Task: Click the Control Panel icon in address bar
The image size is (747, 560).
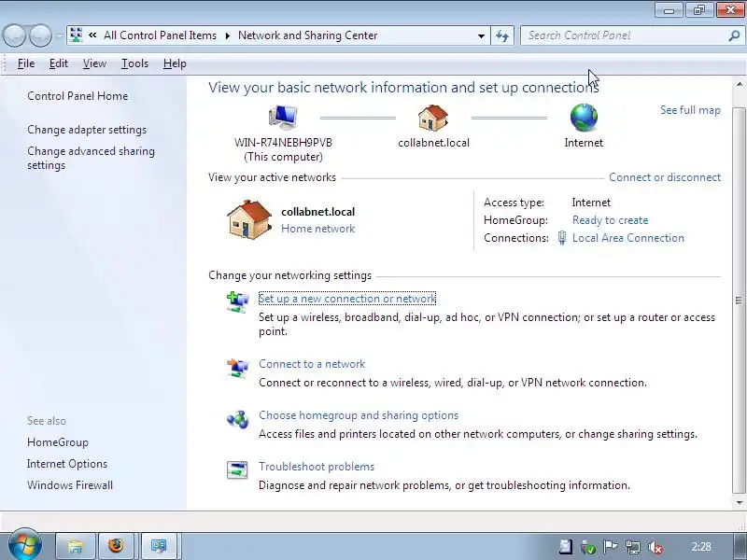Action: [x=76, y=35]
